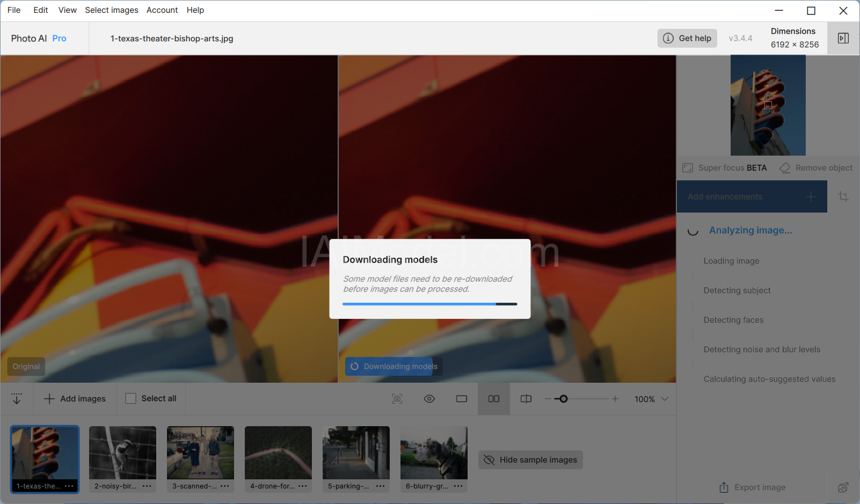Click the Detecting faces step

coord(733,320)
